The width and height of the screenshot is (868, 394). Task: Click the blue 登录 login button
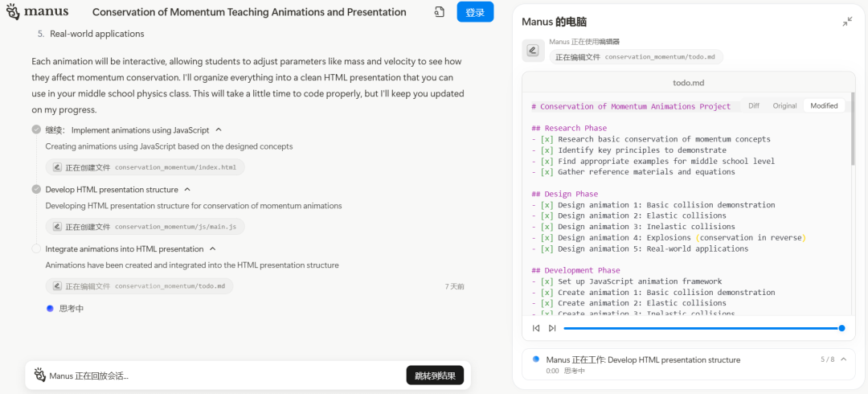[475, 12]
